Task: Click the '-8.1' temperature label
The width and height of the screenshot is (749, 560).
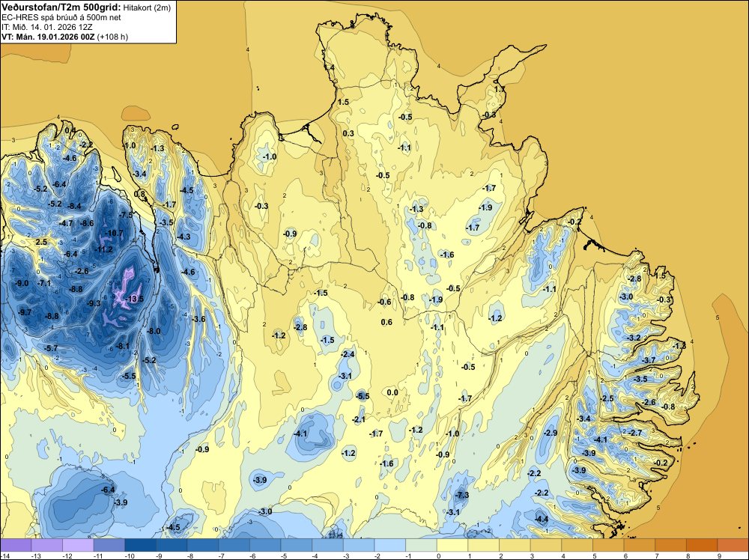Action: [x=122, y=346]
